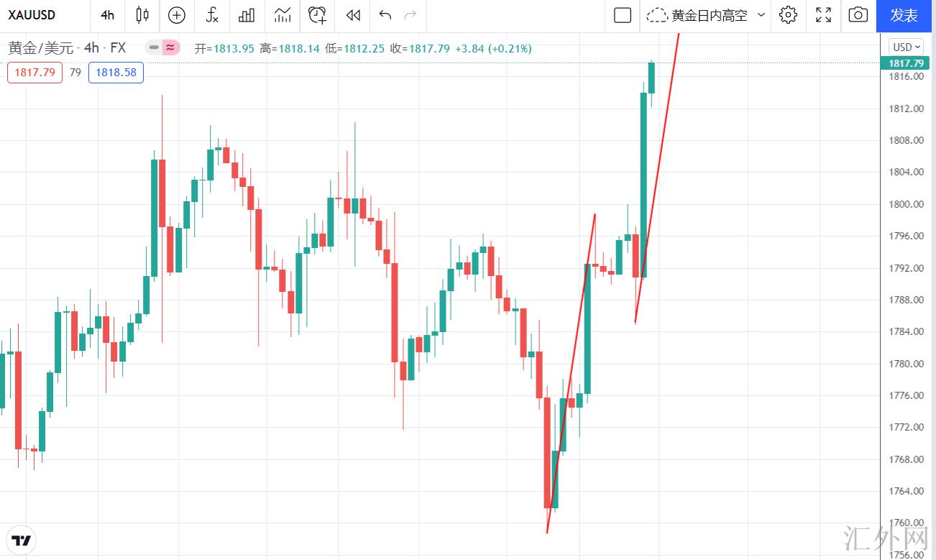Undo the last chart action

pyautogui.click(x=385, y=15)
